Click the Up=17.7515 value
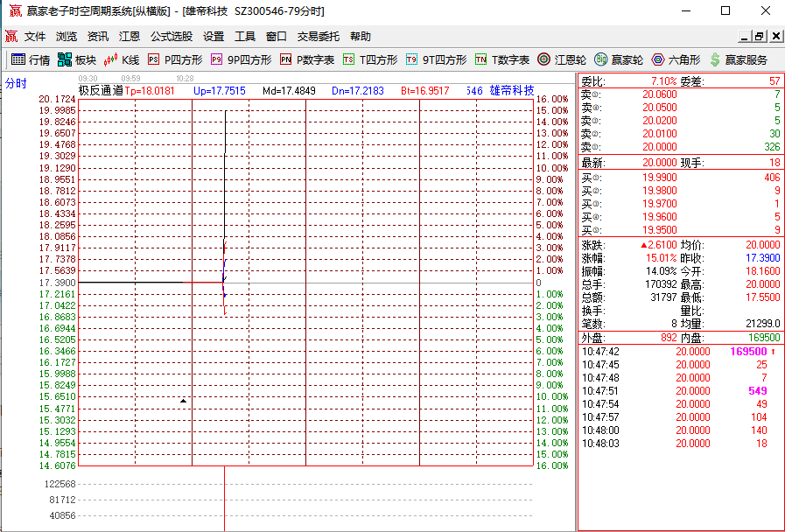This screenshot has height=532, width=785. (220, 91)
